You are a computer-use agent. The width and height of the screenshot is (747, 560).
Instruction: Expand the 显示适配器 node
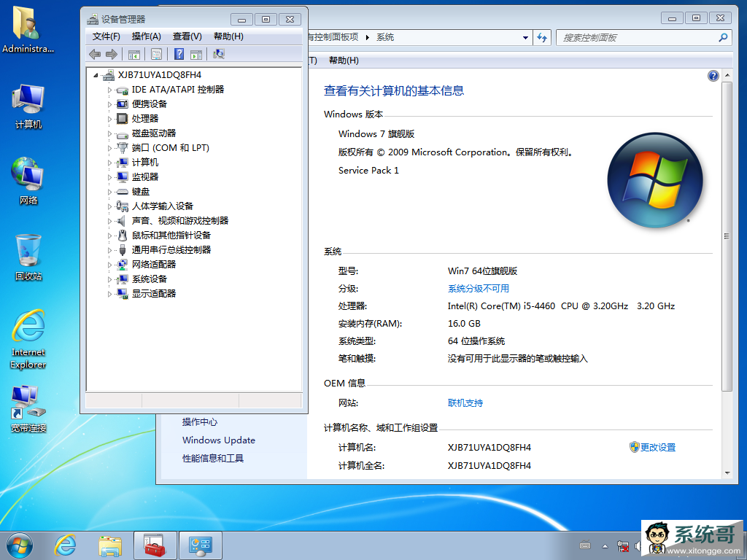pos(109,294)
